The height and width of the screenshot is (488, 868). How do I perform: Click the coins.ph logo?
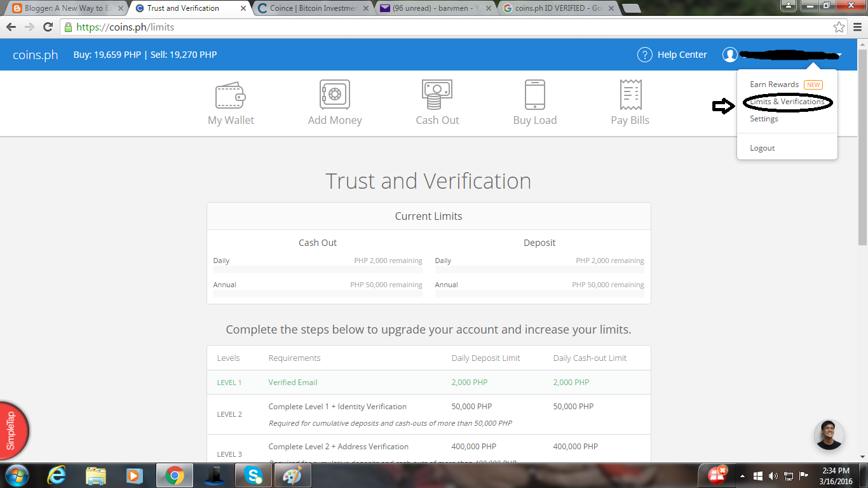point(35,55)
